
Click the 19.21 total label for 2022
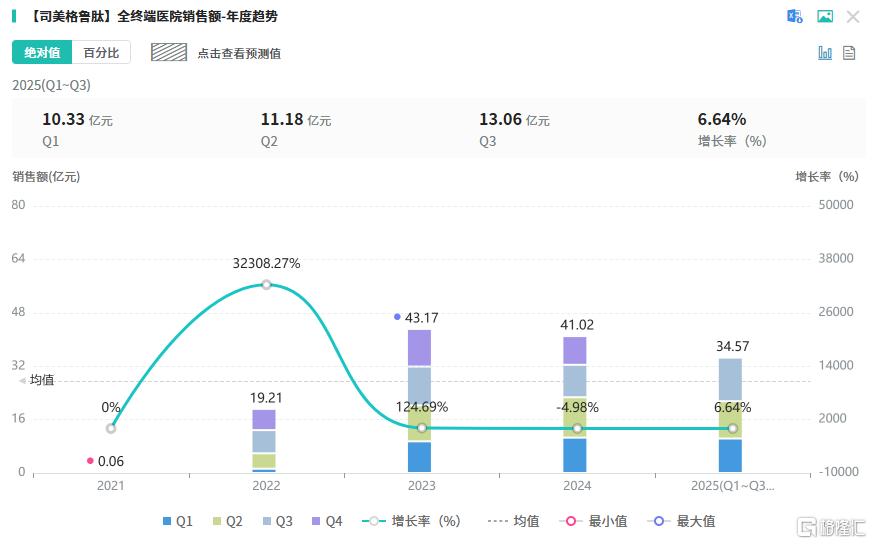266,398
